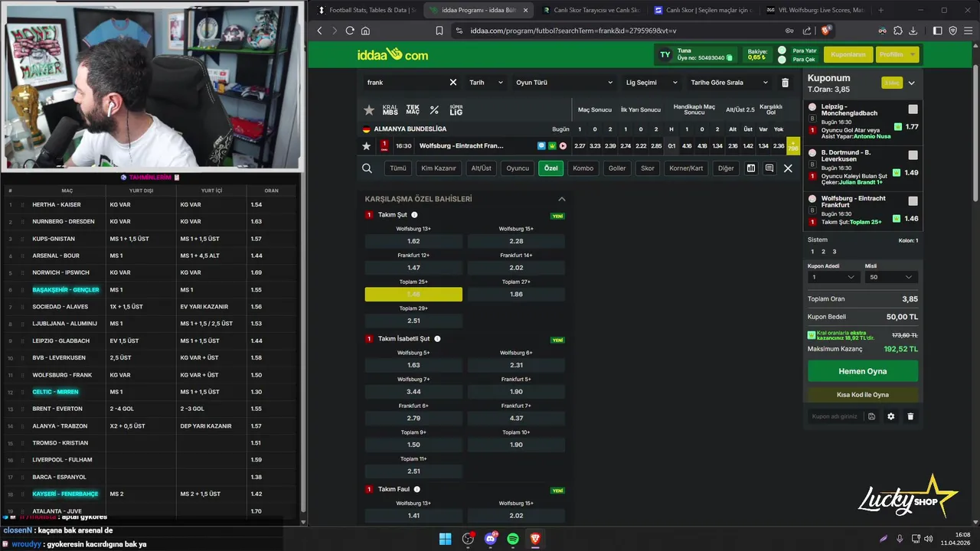Open the Profilim dropdown
The height and width of the screenshot is (551, 980).
(897, 54)
